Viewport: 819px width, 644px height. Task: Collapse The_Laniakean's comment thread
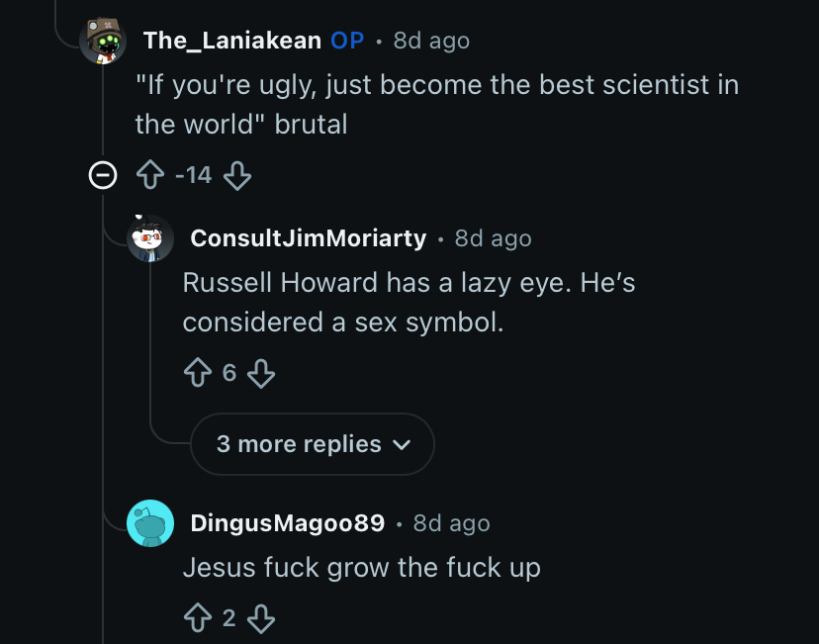click(x=103, y=176)
